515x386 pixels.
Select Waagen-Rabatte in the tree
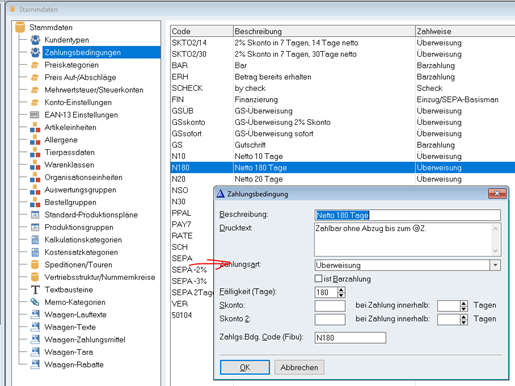click(74, 365)
